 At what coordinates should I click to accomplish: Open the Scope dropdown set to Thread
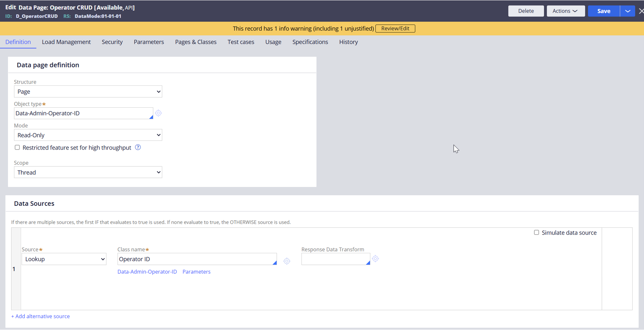pos(88,172)
